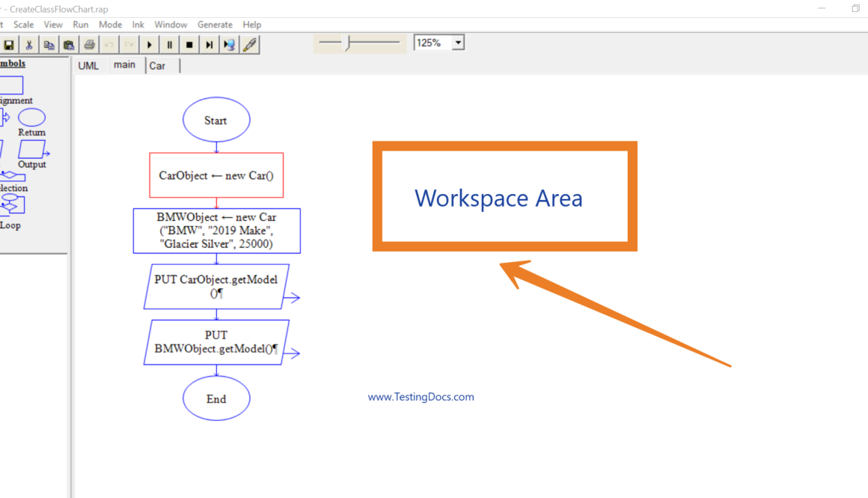Viewport: 868px width, 498px height.
Task: Open the Help menu
Action: tap(252, 25)
